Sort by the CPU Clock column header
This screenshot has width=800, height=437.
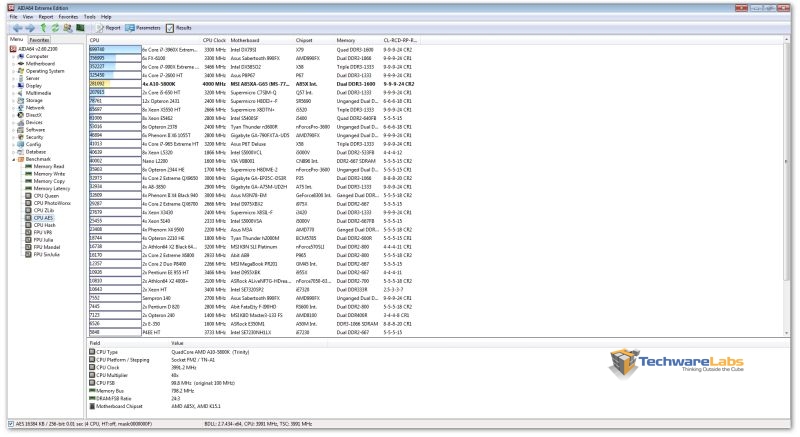[214, 40]
